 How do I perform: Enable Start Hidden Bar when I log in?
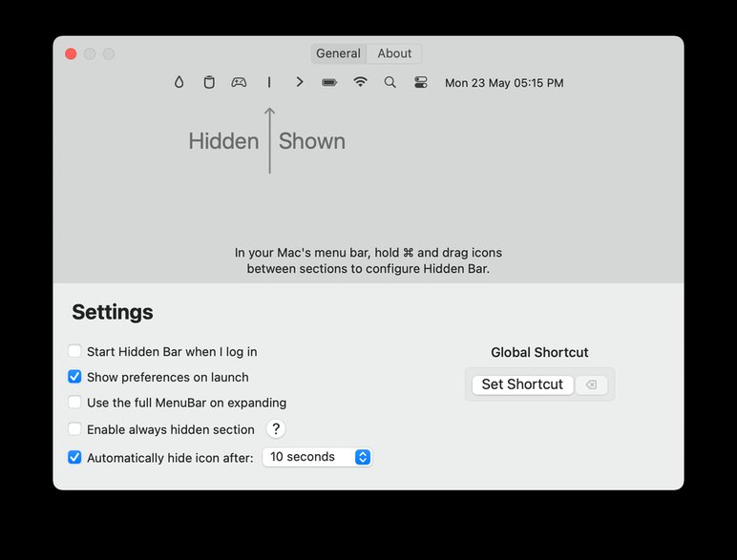tap(74, 351)
